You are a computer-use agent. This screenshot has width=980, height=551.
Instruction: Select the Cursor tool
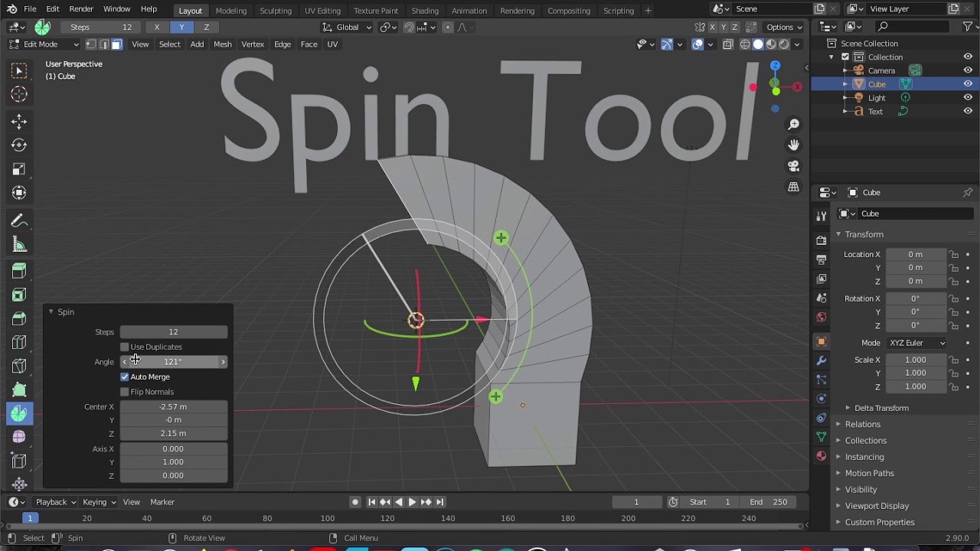point(19,94)
